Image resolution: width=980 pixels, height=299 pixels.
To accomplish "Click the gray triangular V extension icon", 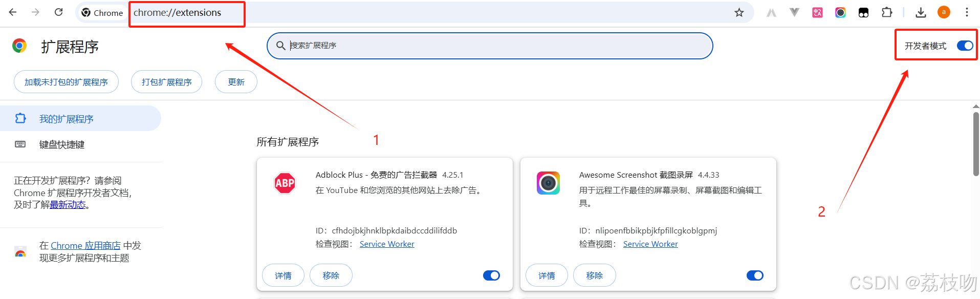I will click(x=794, y=12).
